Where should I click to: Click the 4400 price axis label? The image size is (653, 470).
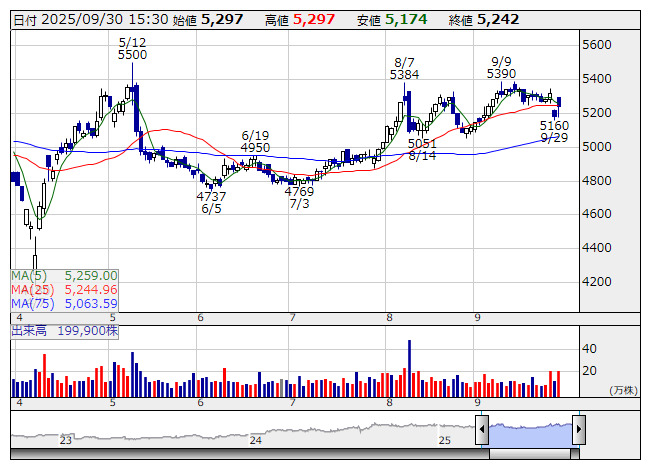click(x=597, y=248)
